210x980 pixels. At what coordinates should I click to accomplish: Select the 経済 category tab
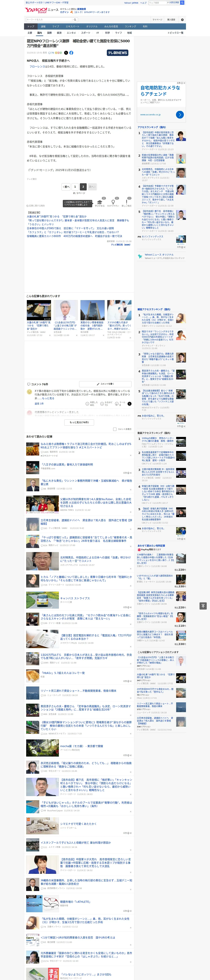point(59,33)
